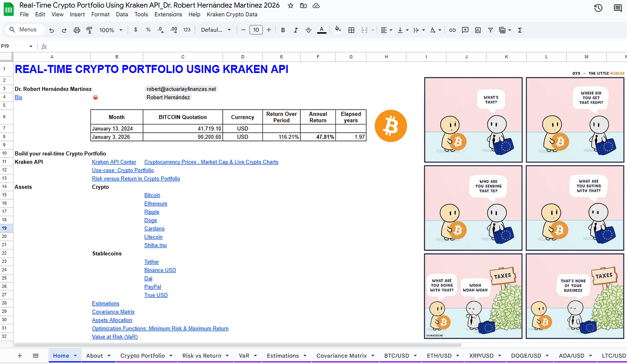Switch to Risk vs Return sheet tab

coord(202,355)
